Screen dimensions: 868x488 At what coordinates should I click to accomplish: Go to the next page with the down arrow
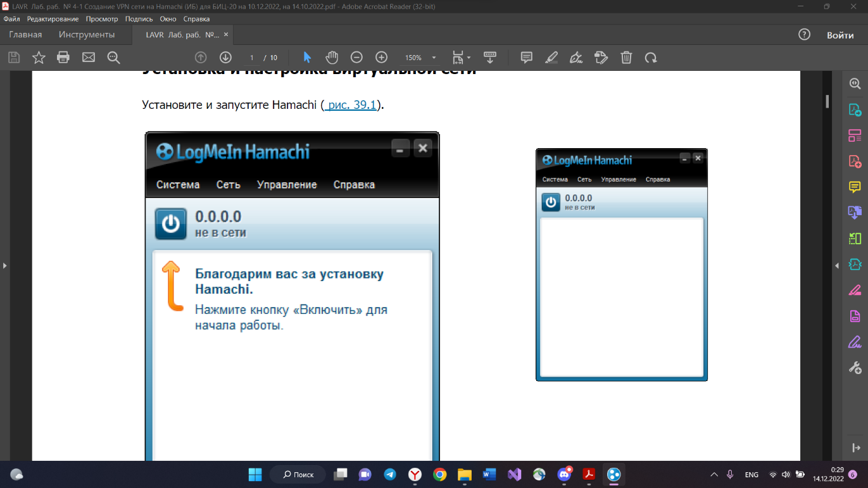coord(225,58)
